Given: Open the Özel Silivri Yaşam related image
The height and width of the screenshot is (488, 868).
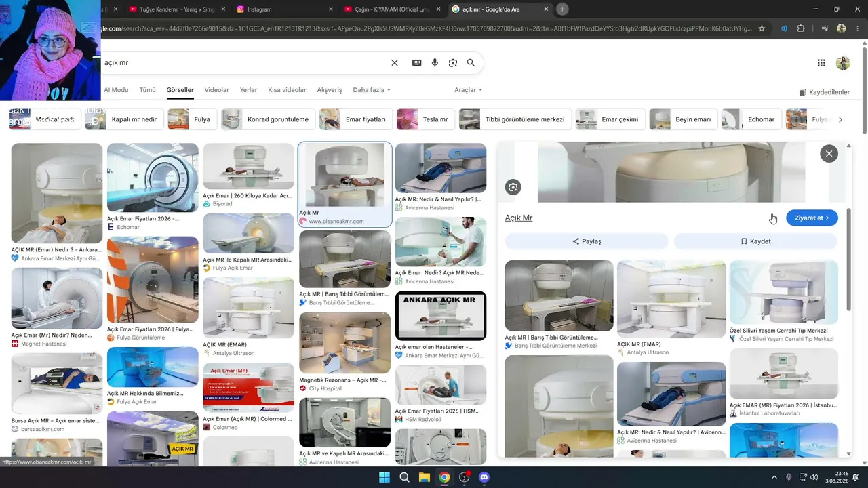Looking at the screenshot, I should coord(784,293).
